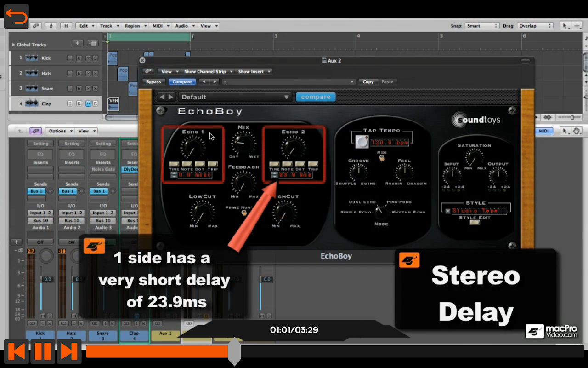This screenshot has width=588, height=368.
Task: Click the Mode selector knob
Action: click(x=381, y=212)
